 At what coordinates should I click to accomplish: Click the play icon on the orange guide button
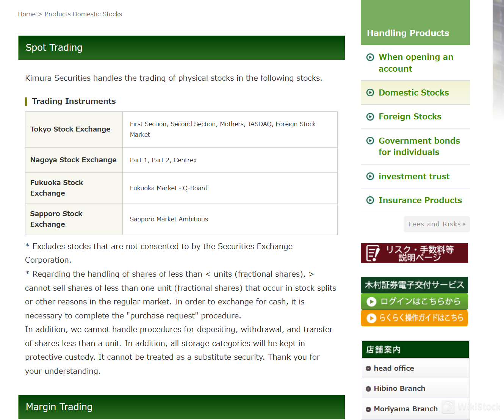[371, 318]
